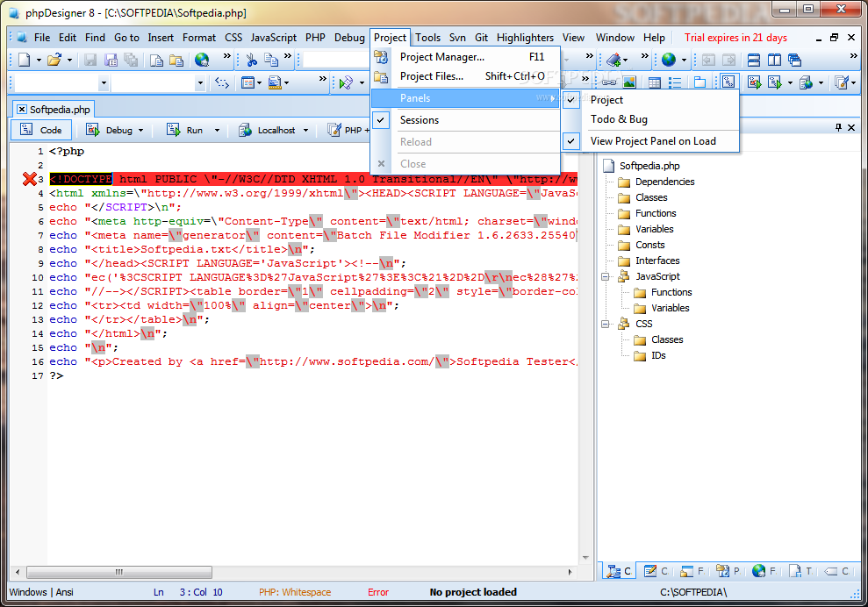868x607 pixels.
Task: Click the insert table toolbar icon
Action: tap(655, 82)
